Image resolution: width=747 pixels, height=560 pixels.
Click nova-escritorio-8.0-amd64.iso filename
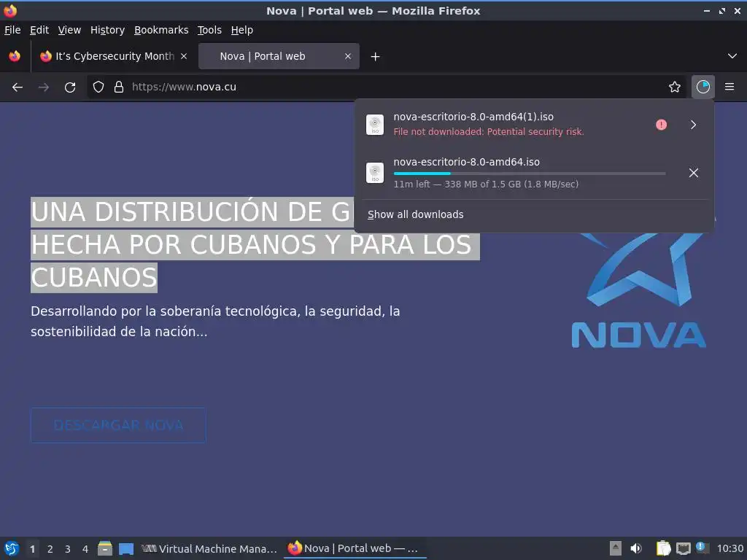466,162
